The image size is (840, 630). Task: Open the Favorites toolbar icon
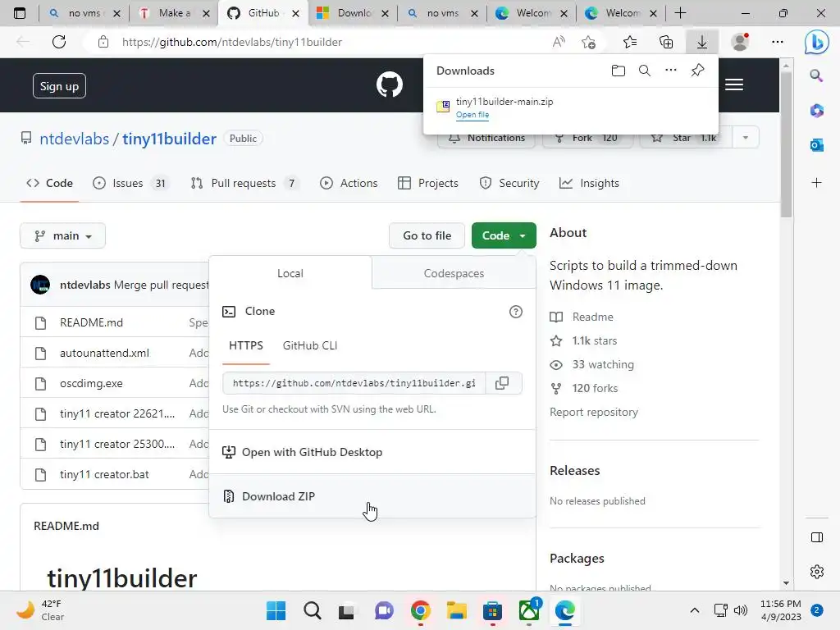tap(630, 42)
